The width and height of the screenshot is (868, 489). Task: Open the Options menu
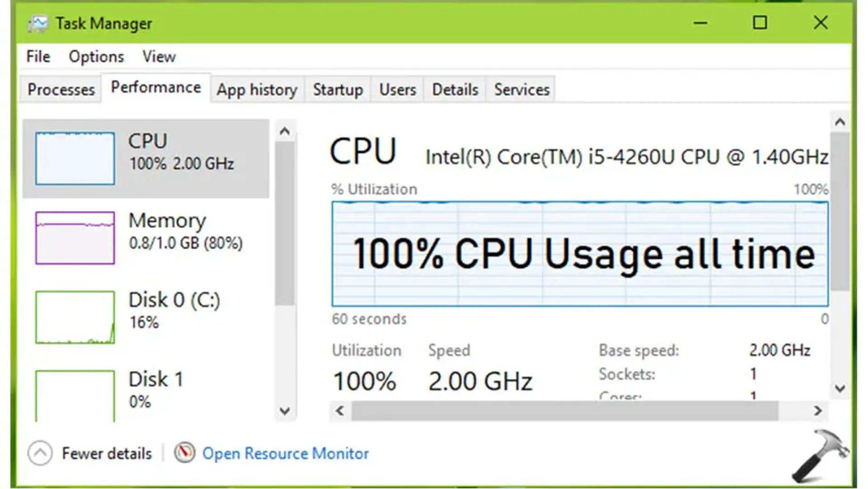pos(96,57)
